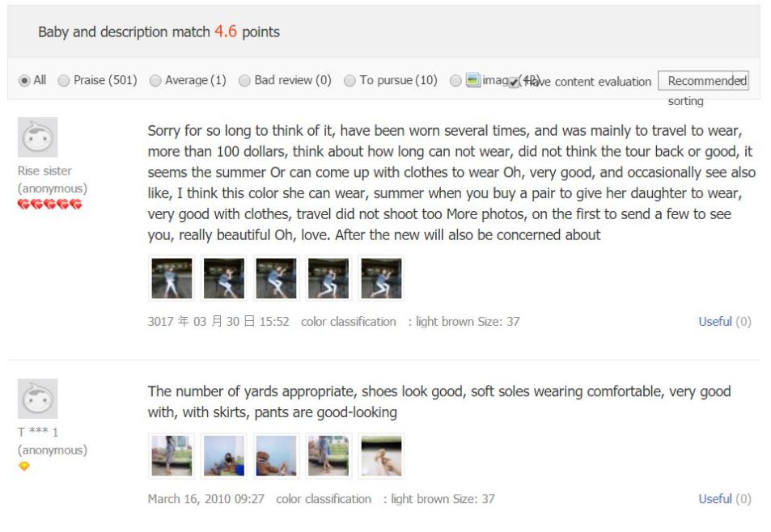Select the Bad review (0) filter
771x532 pixels.
point(244,80)
